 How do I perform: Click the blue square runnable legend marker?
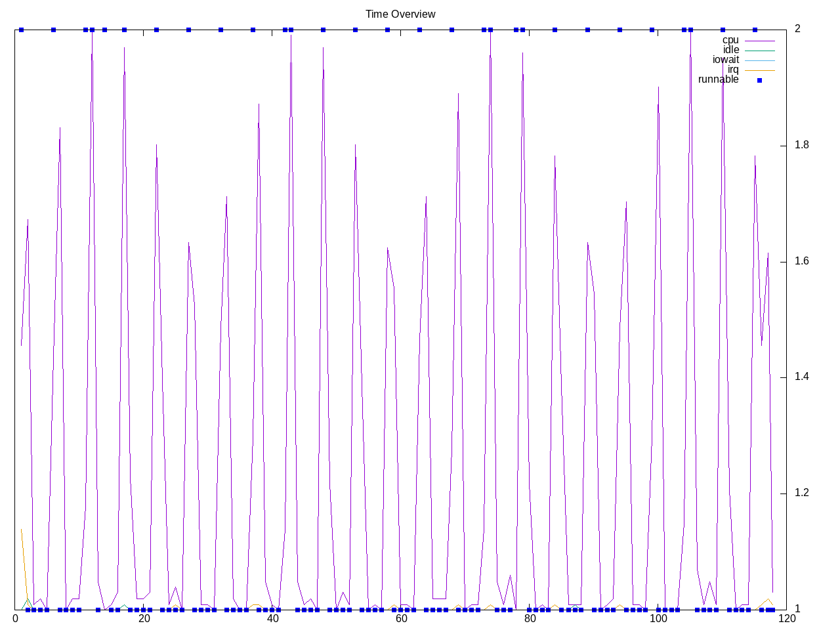click(759, 80)
